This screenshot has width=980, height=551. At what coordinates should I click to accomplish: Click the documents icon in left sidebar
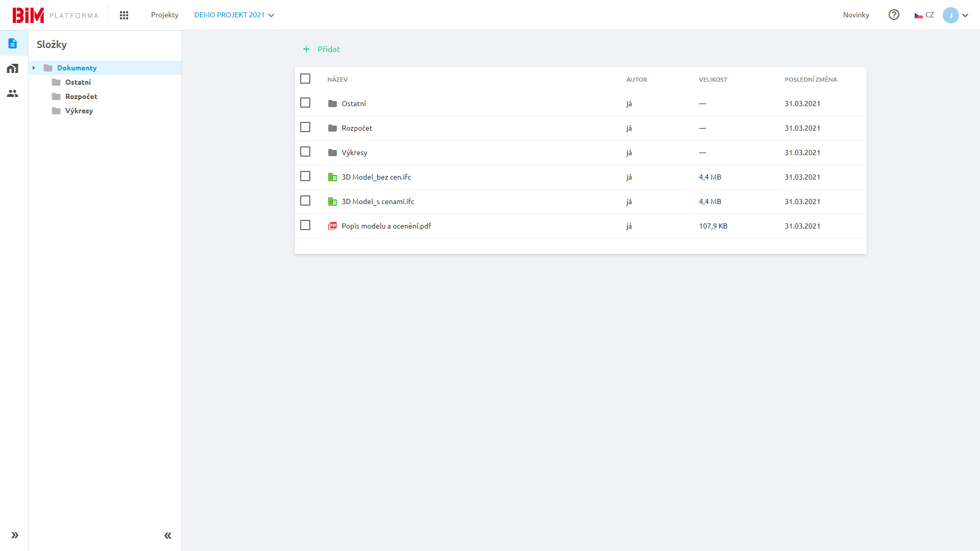tap(13, 43)
